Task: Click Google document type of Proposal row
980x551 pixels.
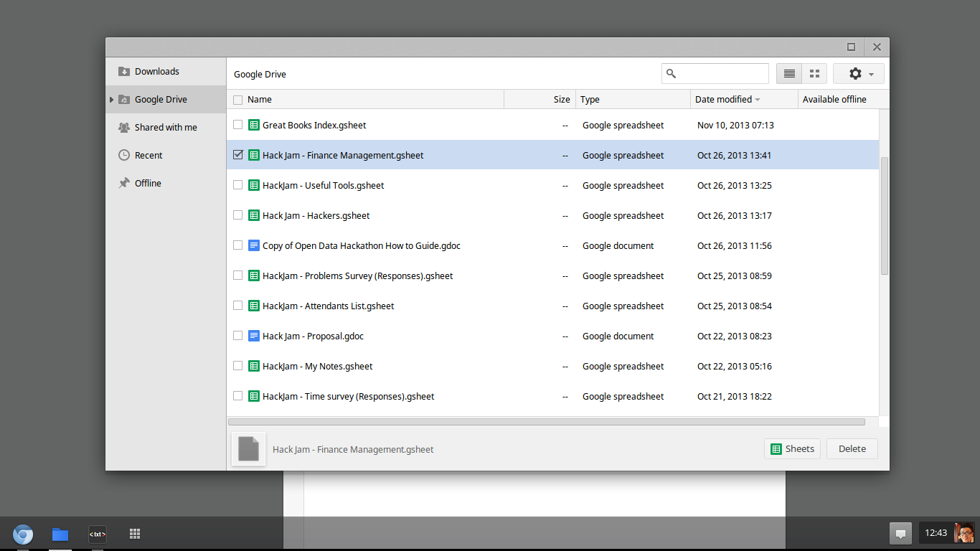Action: click(x=618, y=336)
